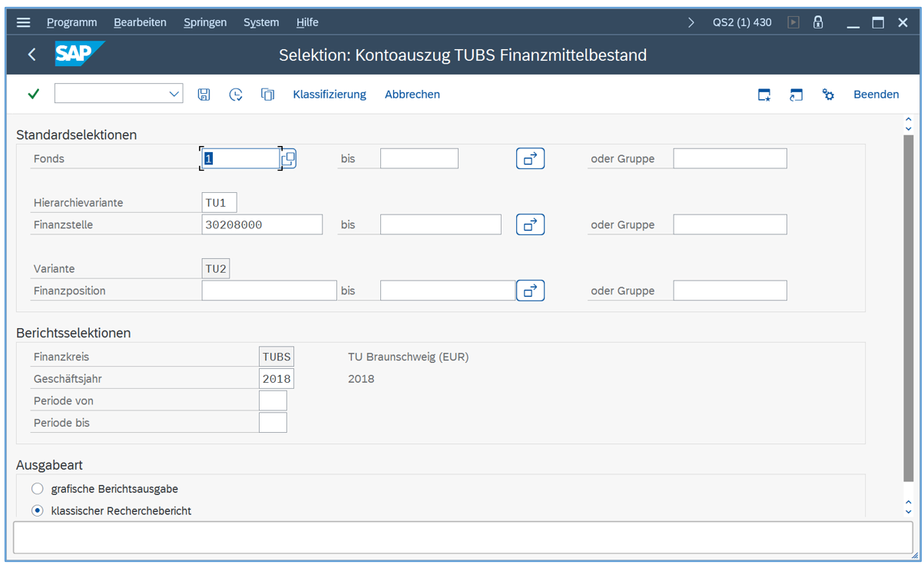Click the execute clock icon in toolbar
This screenshot has height=565, width=924.
236,95
